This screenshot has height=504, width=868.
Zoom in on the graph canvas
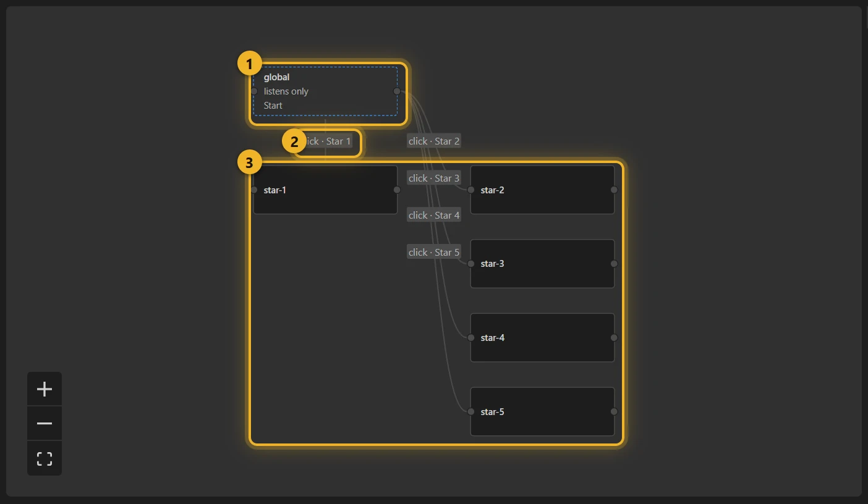click(45, 389)
